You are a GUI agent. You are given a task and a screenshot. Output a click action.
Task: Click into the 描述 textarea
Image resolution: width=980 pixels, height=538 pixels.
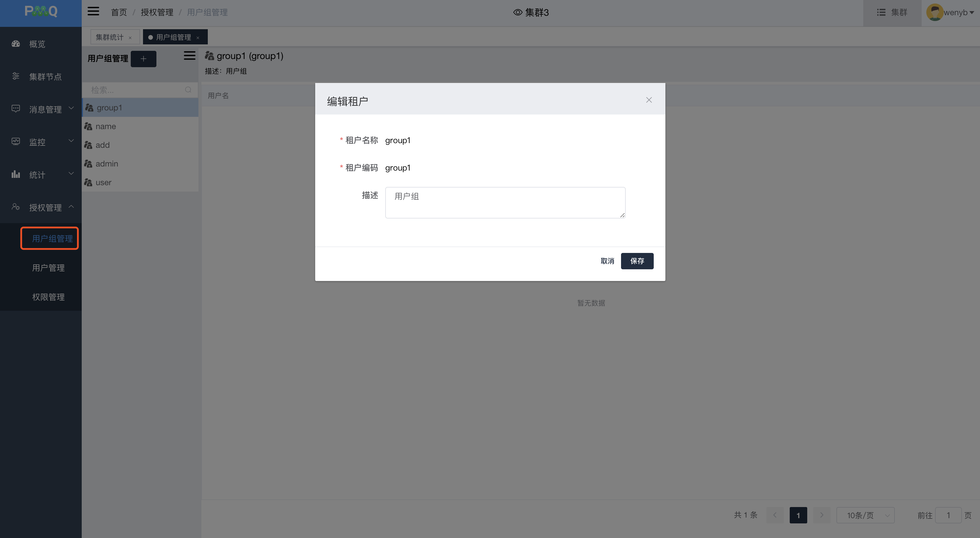[505, 203]
